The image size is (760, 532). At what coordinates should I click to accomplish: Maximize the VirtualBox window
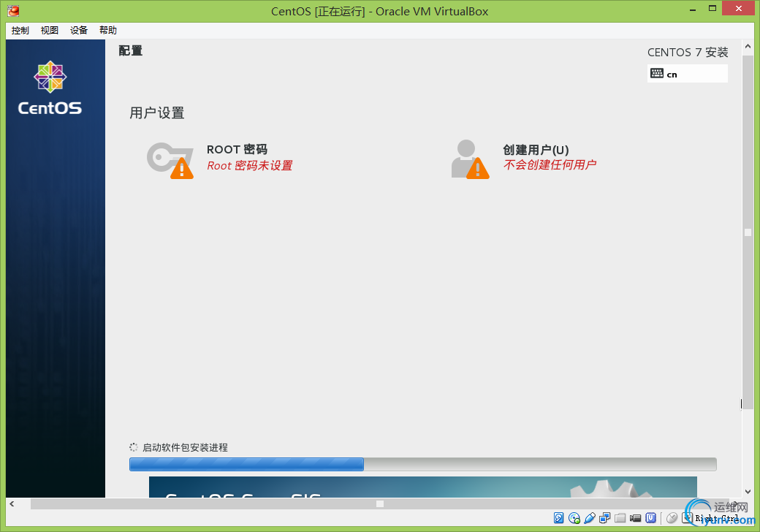[x=712, y=9]
